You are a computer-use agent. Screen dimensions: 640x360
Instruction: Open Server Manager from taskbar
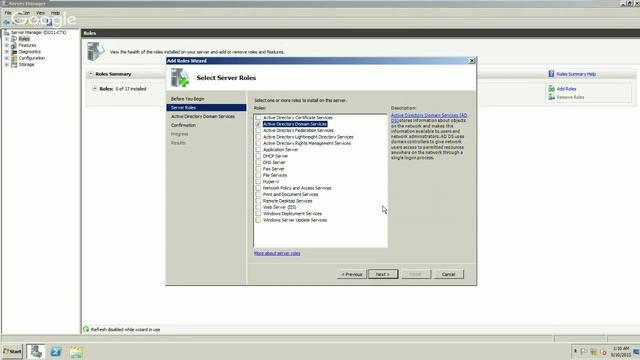[36, 351]
